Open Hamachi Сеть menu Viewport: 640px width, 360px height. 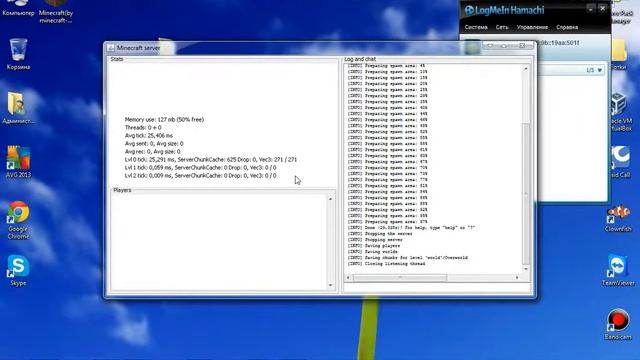502,27
